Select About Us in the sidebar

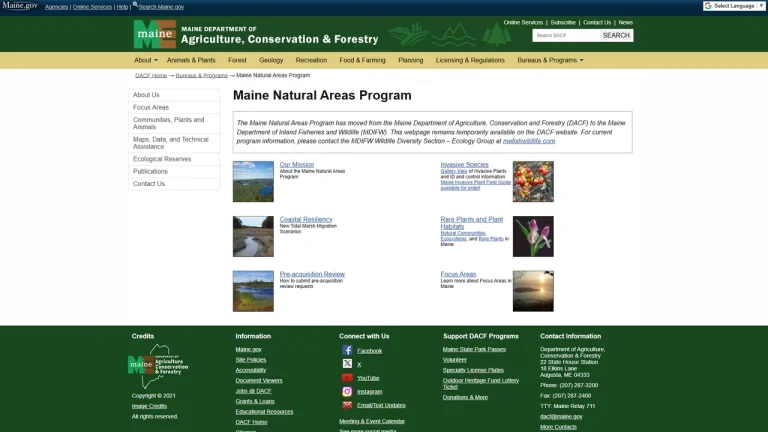point(174,95)
